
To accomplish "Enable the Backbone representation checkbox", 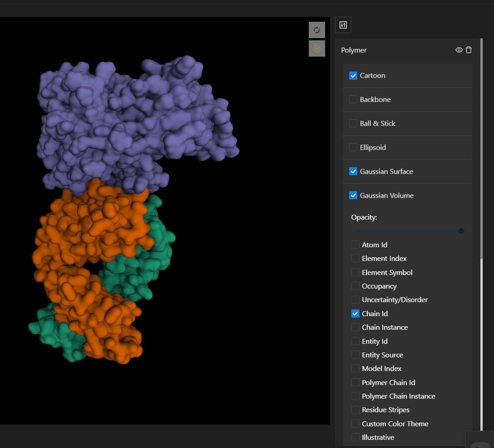I will (x=353, y=100).
